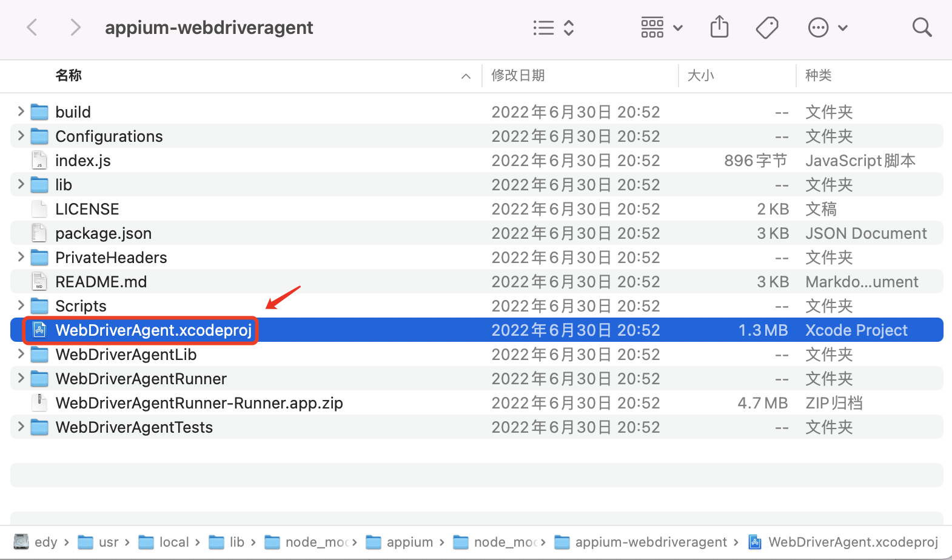This screenshot has width=952, height=560.
Task: Click the WebDriverAgent.xcodeproj Xcode icon in list
Action: 39,330
